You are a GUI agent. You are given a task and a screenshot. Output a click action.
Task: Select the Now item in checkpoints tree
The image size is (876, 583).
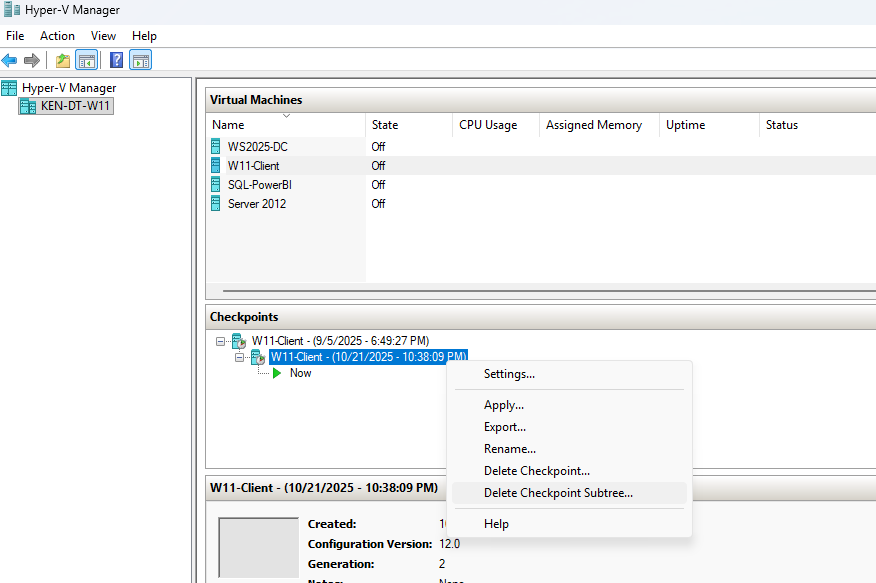(x=301, y=373)
